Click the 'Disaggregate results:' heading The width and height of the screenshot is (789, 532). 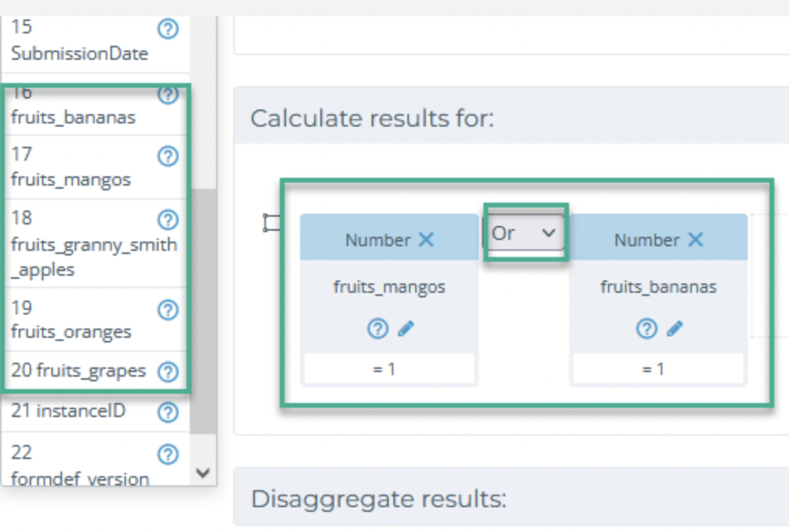tap(379, 499)
